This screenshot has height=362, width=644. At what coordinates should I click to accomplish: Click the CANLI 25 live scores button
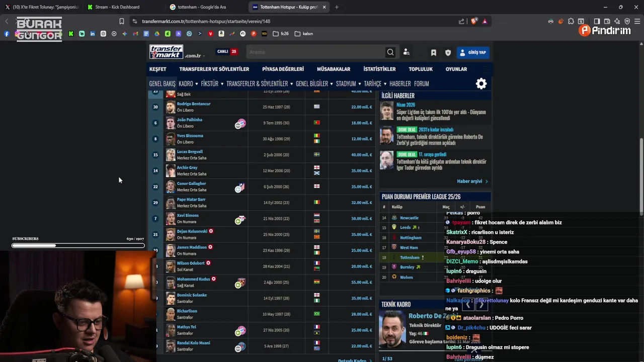(x=227, y=51)
